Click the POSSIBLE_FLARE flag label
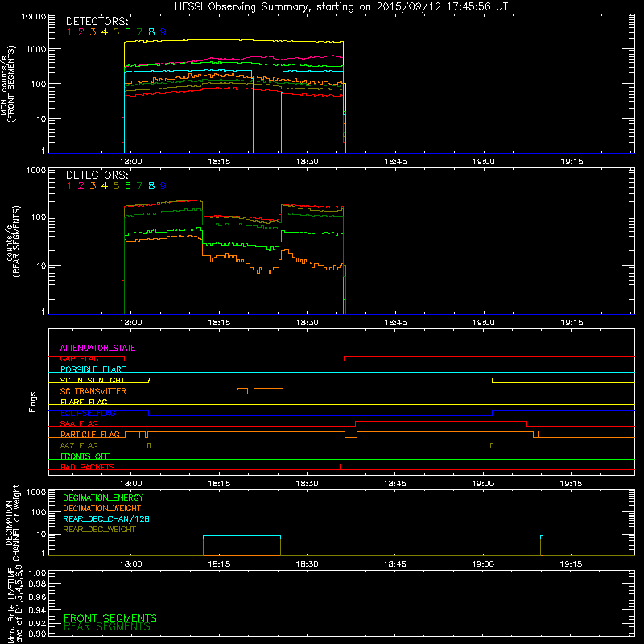The width and height of the screenshot is (644, 644). (93, 369)
